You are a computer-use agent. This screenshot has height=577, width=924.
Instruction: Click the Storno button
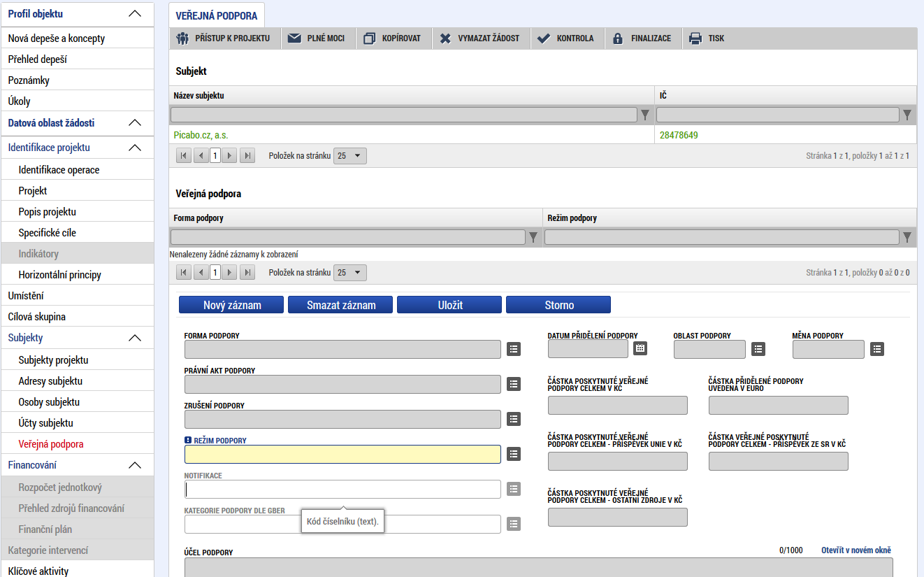point(558,305)
